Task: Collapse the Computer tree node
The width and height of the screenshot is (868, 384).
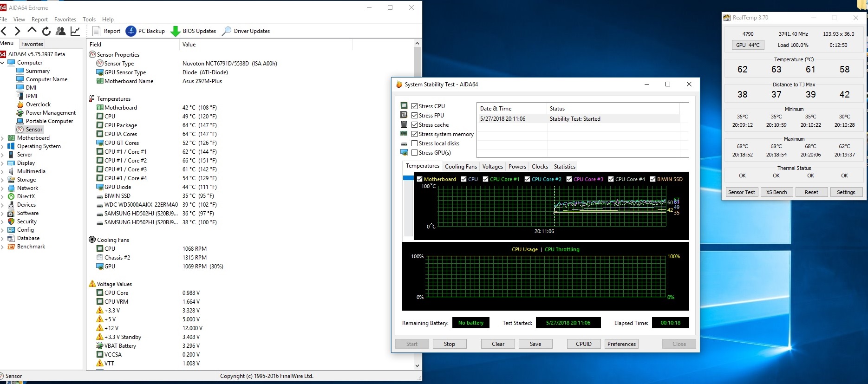Action: click(x=3, y=63)
